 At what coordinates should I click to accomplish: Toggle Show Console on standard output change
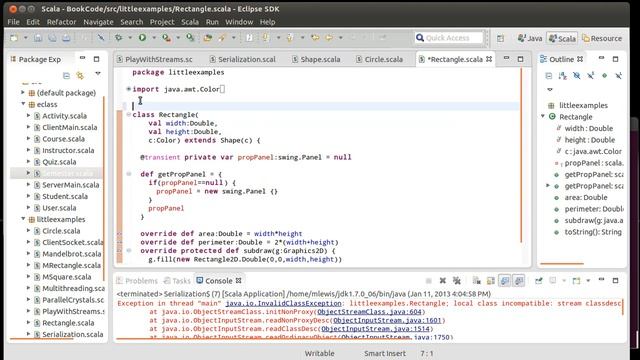pyautogui.click(x=505, y=280)
